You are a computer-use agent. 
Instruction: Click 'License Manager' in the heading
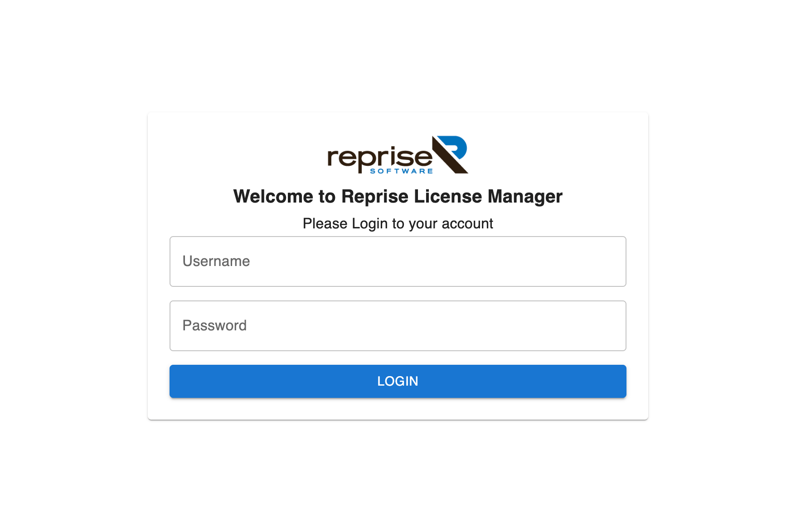click(x=488, y=197)
